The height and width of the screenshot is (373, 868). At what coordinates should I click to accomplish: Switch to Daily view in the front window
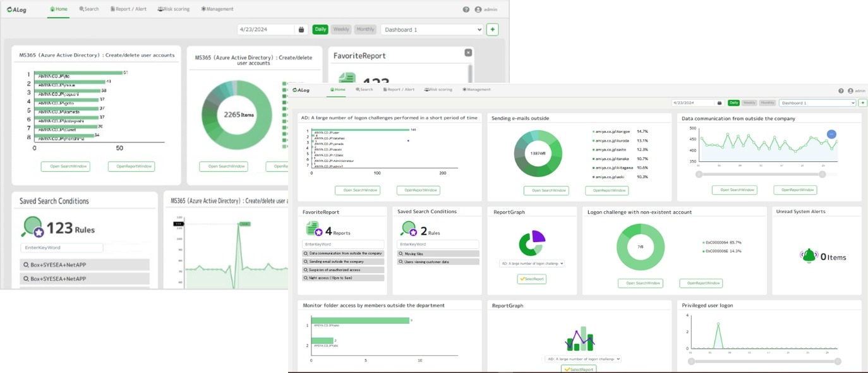coord(733,103)
